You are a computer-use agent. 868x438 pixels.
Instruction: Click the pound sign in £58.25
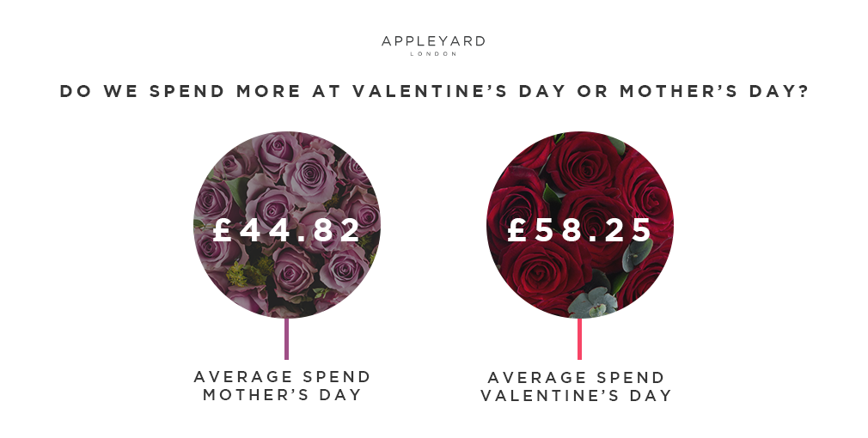pos(517,230)
